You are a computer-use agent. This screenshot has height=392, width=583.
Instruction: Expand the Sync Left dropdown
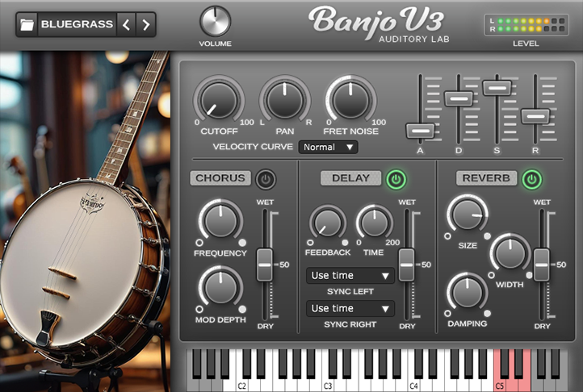(350, 276)
